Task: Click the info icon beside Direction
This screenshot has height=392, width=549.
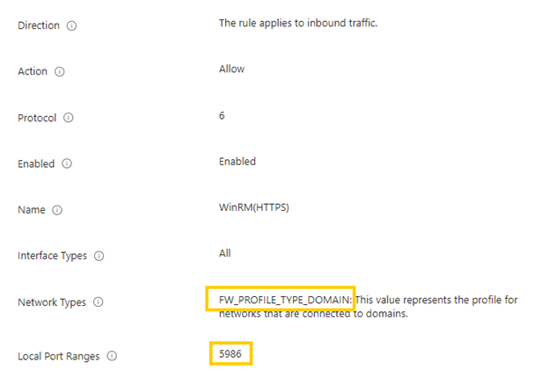Action: [71, 25]
